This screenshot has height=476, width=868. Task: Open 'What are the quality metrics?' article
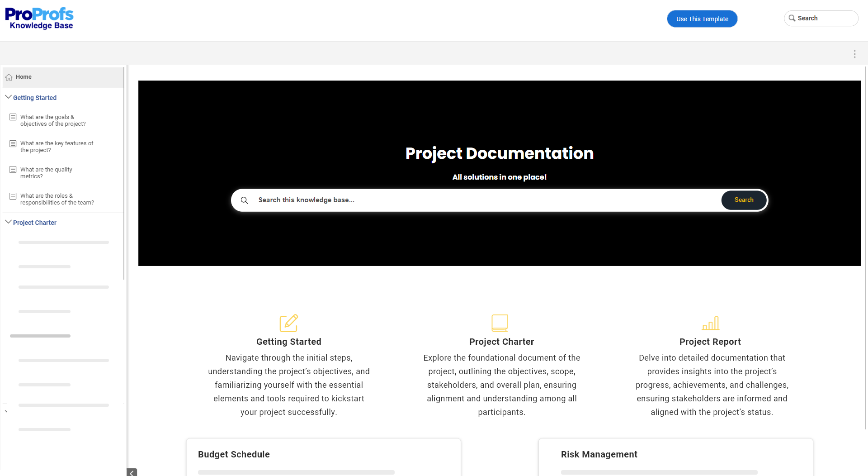click(46, 173)
